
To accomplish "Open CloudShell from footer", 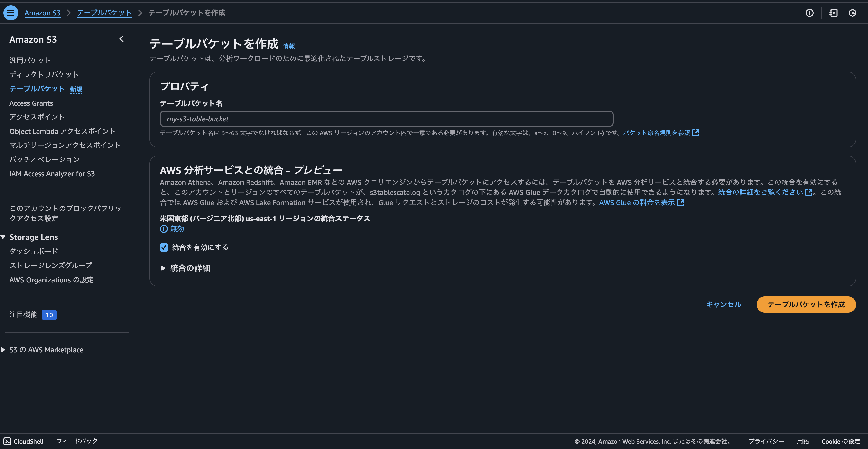I will [23, 441].
